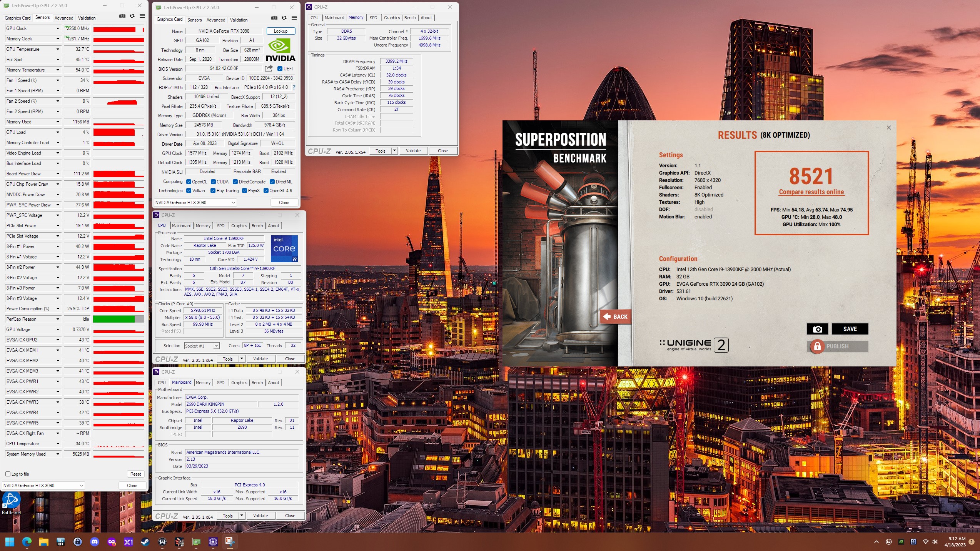Click the SAVE button in Superposition results
The height and width of the screenshot is (551, 980).
point(850,329)
